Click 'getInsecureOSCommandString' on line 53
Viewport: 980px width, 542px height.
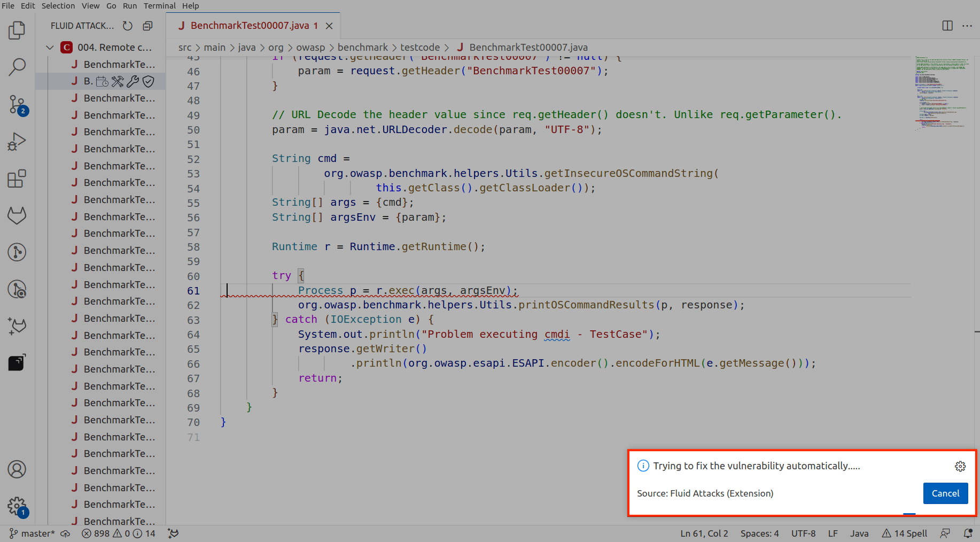629,174
